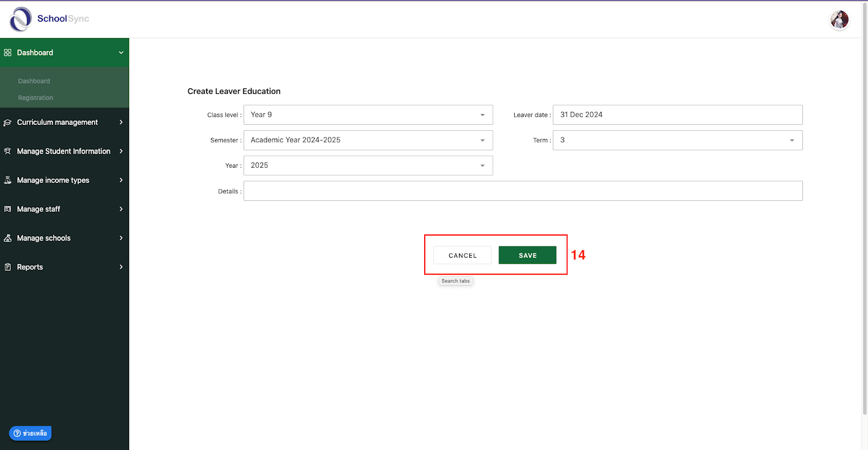This screenshot has width=868, height=450.
Task: Click the Manage Student Information icon
Action: (x=8, y=151)
